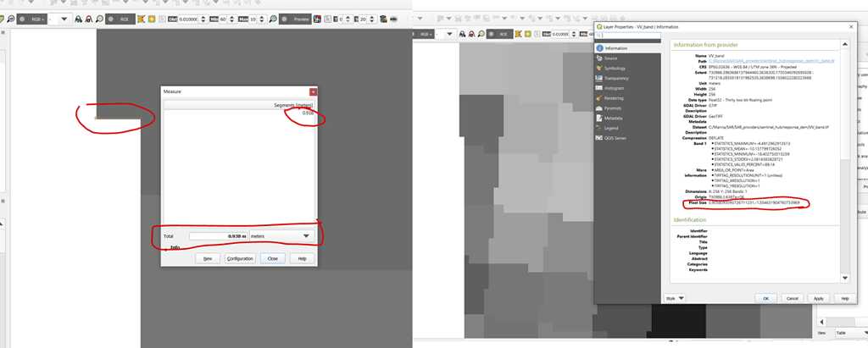Switch to the Source tab in Layer Properties
Screen dimensions: 868x348
[x=610, y=58]
